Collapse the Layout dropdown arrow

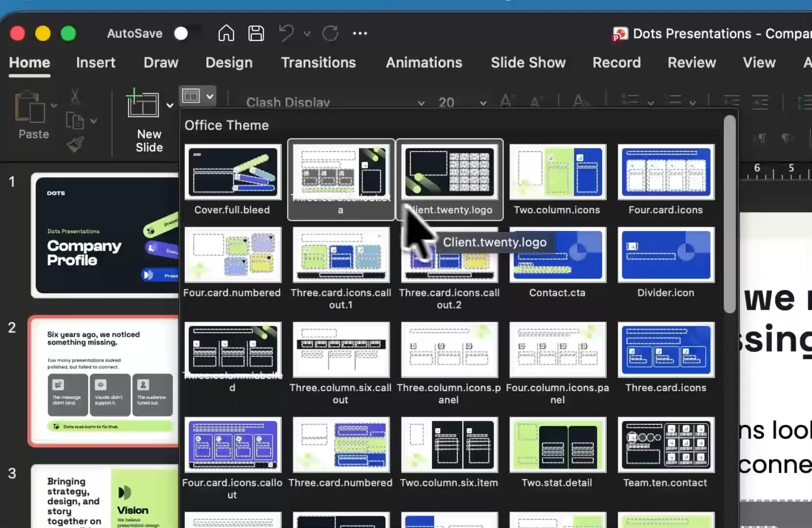[x=210, y=96]
